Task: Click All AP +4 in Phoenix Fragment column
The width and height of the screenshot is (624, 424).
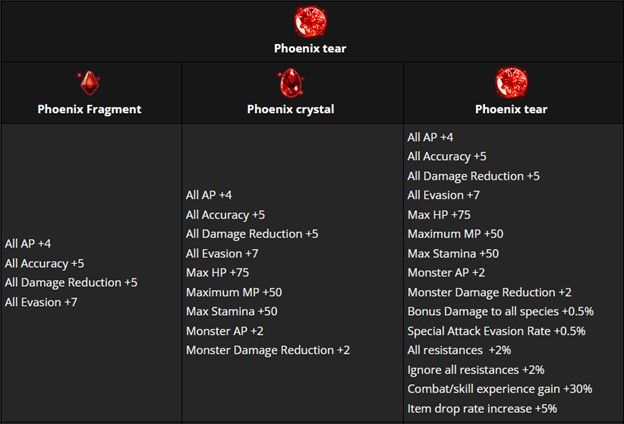Action: pos(28,244)
